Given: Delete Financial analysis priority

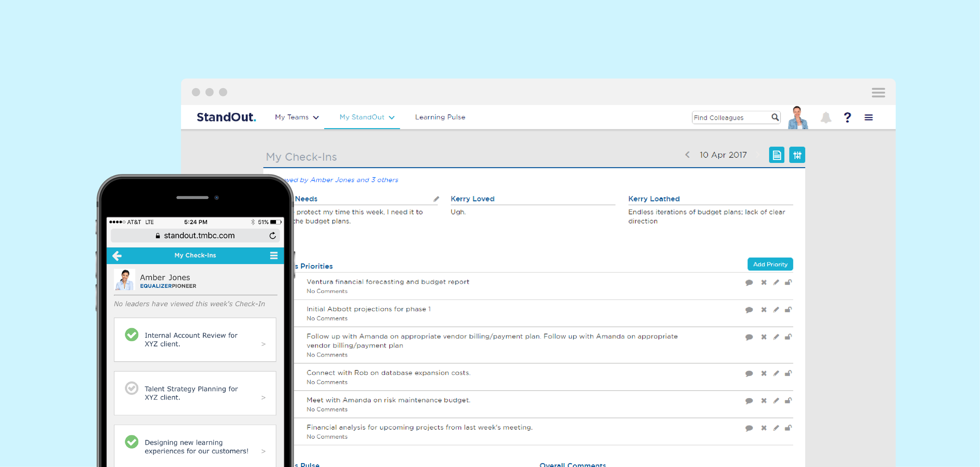Looking at the screenshot, I should pos(764,428).
